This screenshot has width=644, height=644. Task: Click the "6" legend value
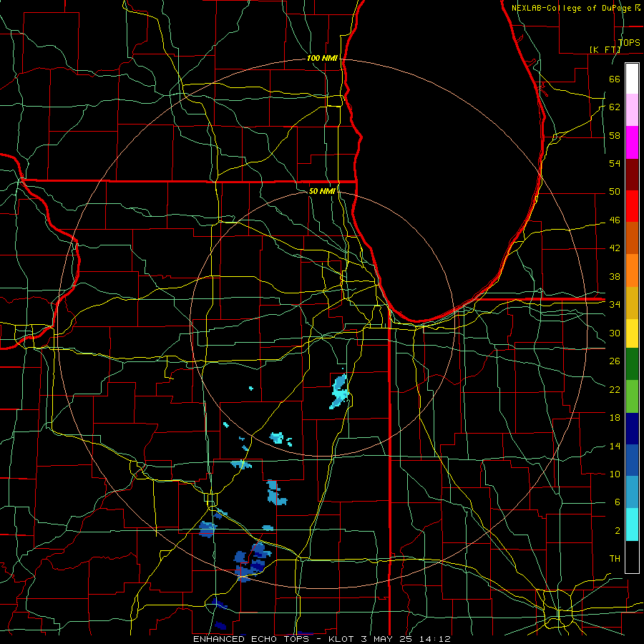[617, 502]
